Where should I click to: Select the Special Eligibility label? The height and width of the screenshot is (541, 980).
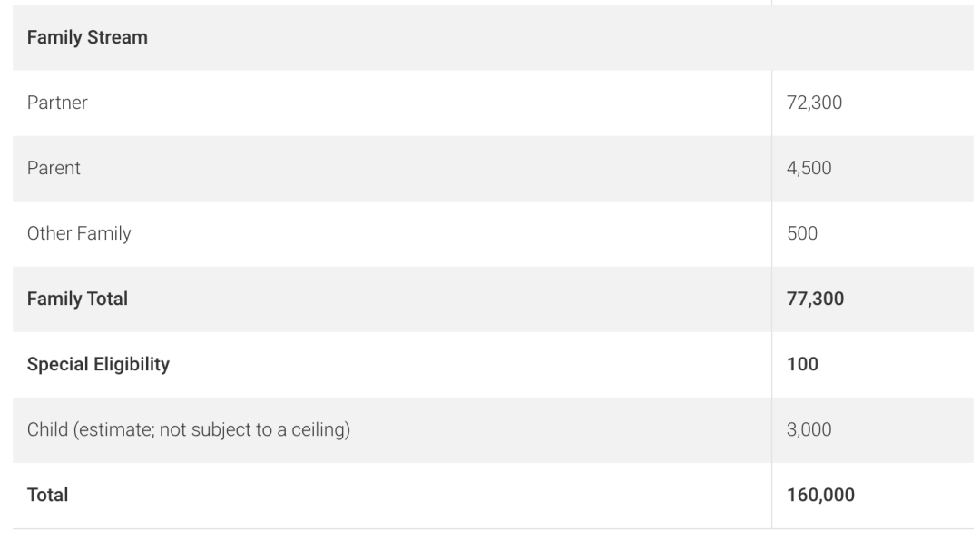point(98,365)
